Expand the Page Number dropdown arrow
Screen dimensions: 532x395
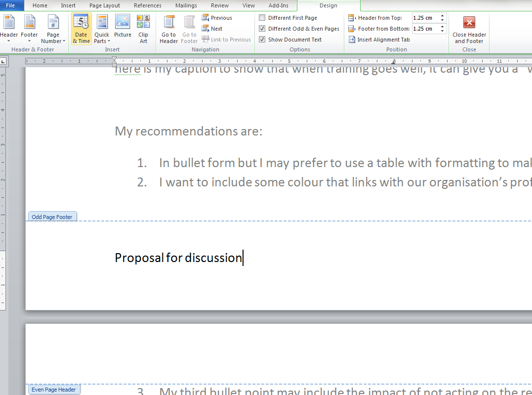[x=64, y=41]
